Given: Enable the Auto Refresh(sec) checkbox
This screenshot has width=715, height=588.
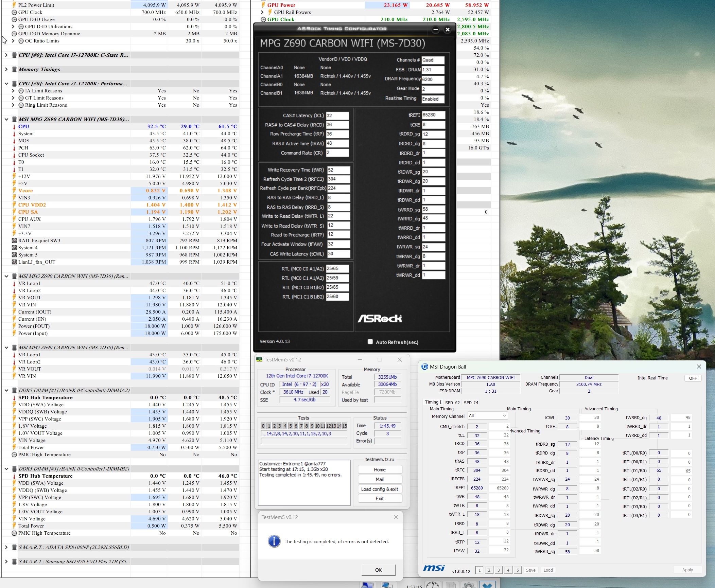Looking at the screenshot, I should click(370, 342).
